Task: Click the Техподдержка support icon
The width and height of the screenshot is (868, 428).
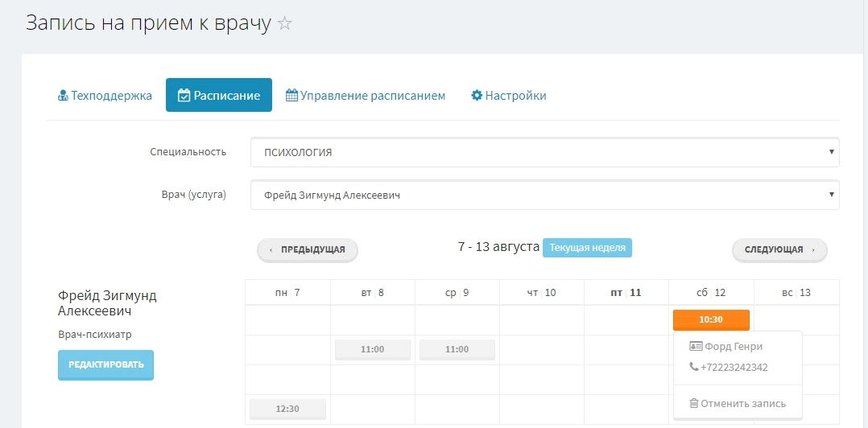Action: coord(64,96)
